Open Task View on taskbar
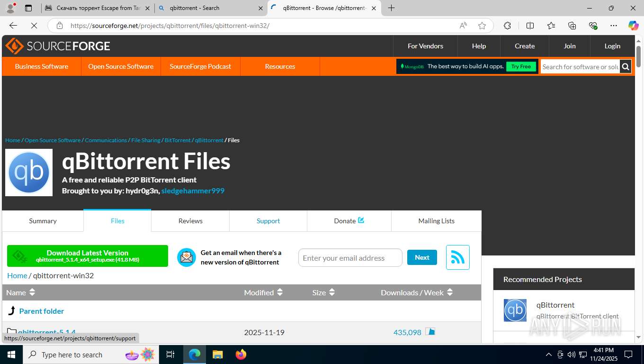 [x=170, y=355]
